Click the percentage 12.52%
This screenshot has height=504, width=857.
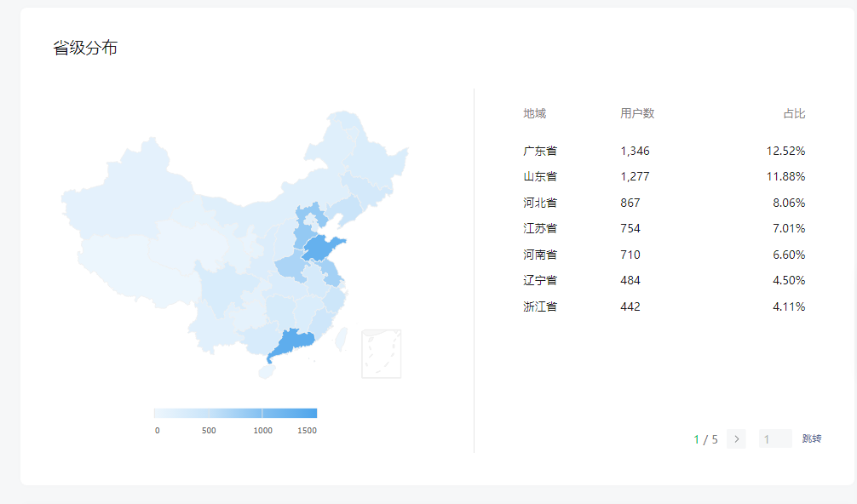pos(786,151)
